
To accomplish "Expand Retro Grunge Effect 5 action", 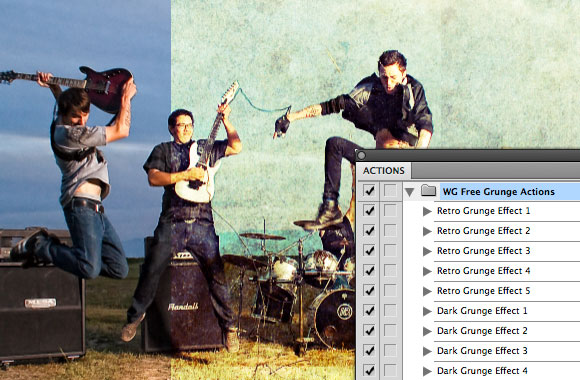I will (x=427, y=291).
